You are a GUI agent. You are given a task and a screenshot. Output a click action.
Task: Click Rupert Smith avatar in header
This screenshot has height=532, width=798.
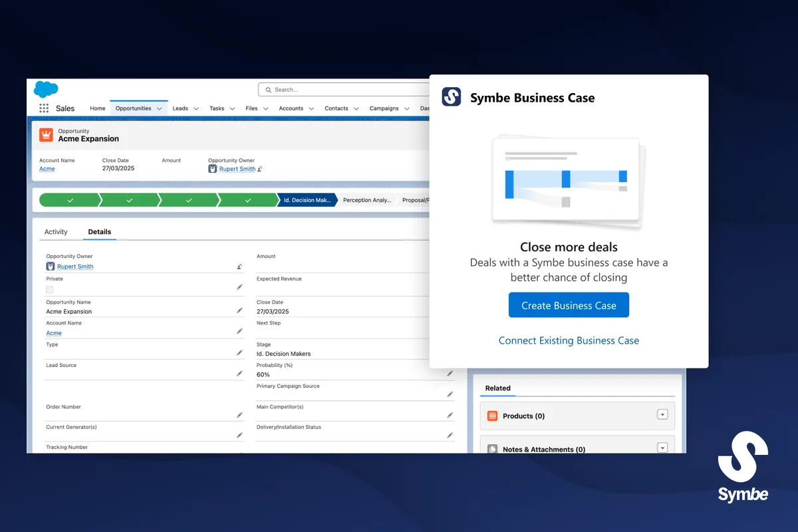[213, 169]
